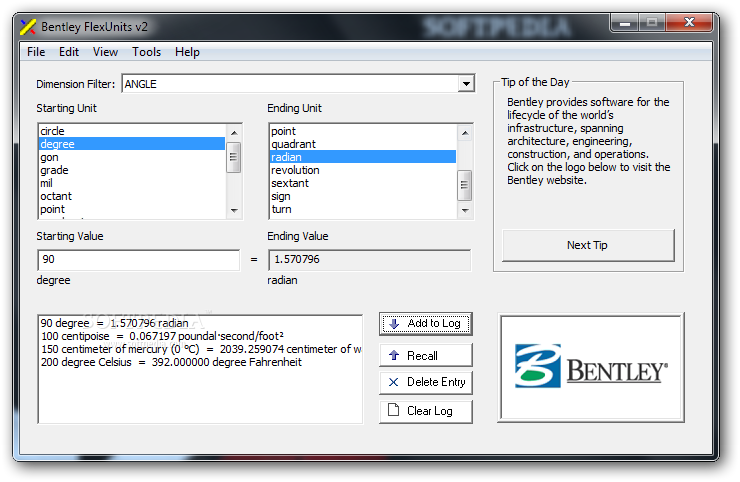The image size is (740, 482).
Task: Select grade in Starting Unit list
Action: [x=132, y=170]
